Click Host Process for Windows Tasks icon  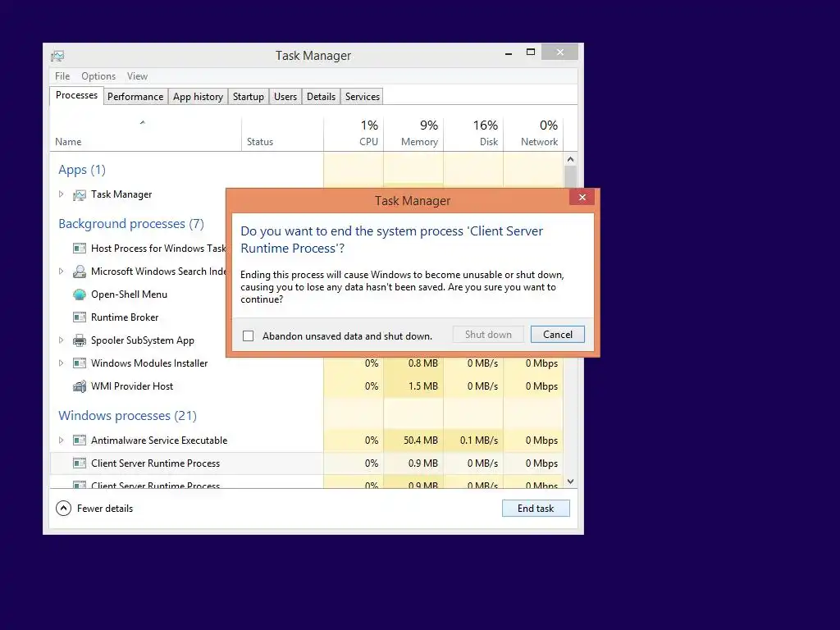coord(80,249)
